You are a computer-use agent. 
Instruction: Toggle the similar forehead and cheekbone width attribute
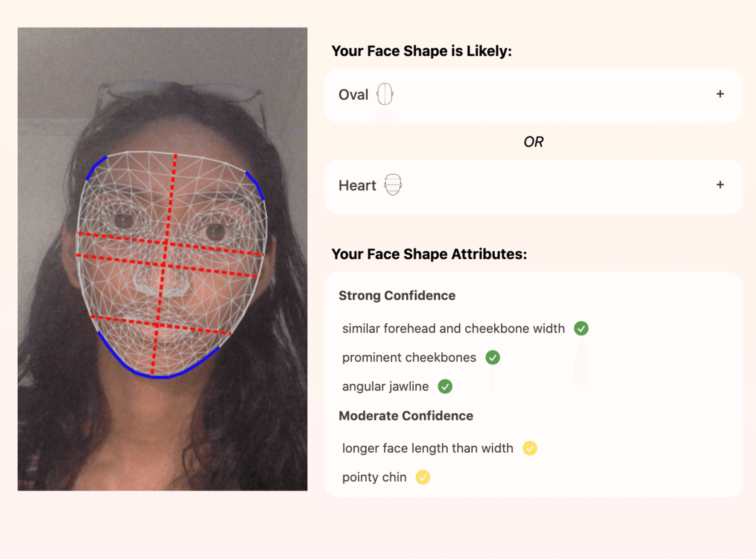(453, 328)
